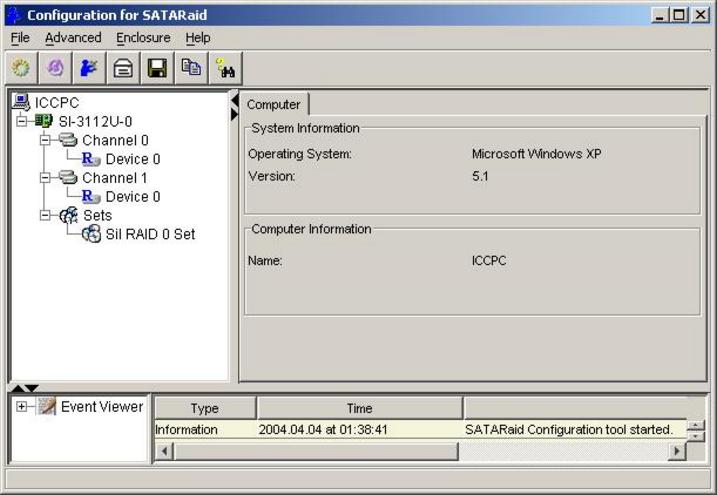The height and width of the screenshot is (495, 717).
Task: Click the binoculars help-search icon
Action: tap(225, 69)
